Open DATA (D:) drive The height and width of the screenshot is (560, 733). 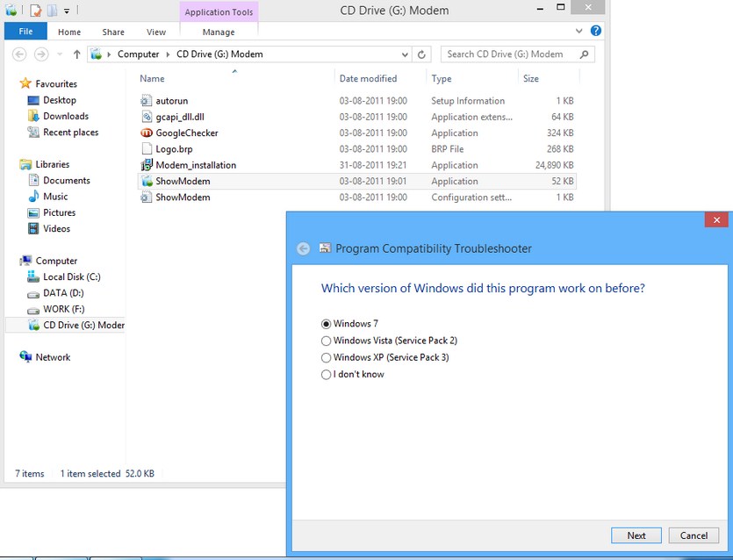pos(63,293)
